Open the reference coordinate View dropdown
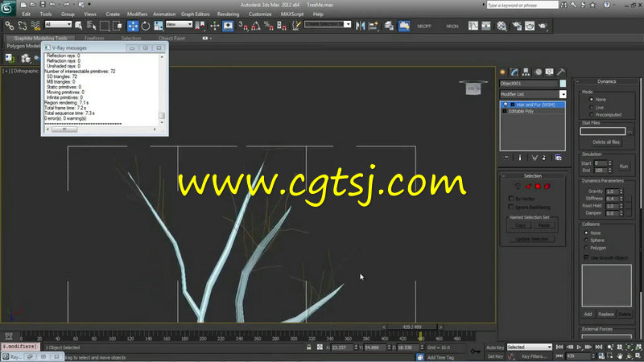The width and height of the screenshot is (644, 362). [x=179, y=24]
